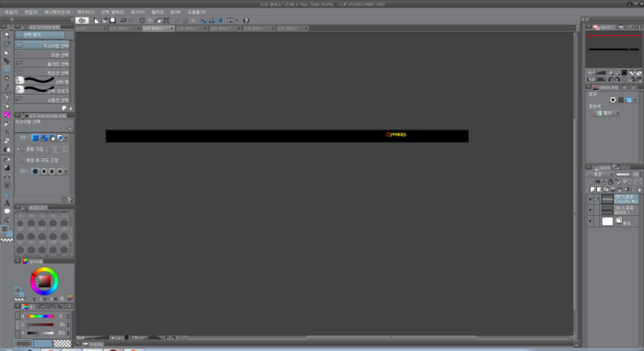Viewport: 644px width, 351px height.
Task: Click the Undo arrow in command bar
Action: (x=122, y=20)
